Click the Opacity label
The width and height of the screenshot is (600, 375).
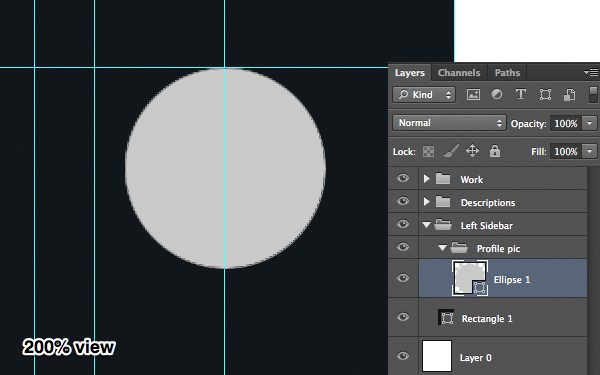click(528, 124)
